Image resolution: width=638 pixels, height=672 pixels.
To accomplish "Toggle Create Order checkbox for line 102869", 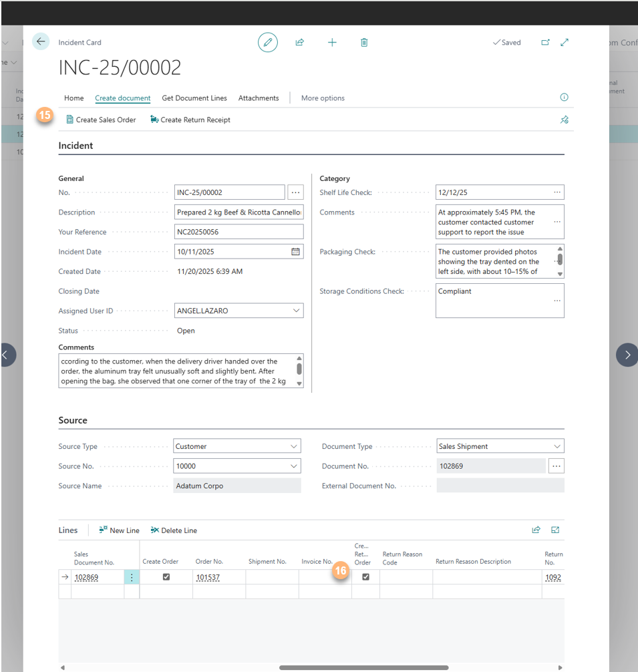I will click(166, 577).
